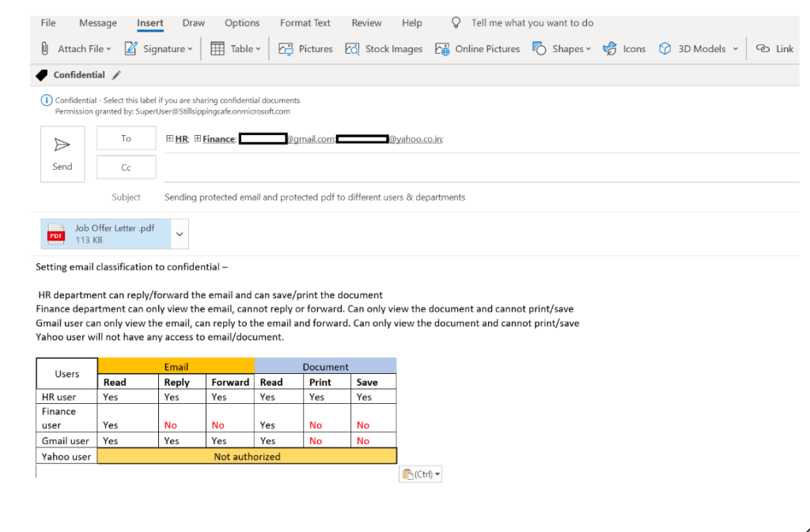The image size is (810, 532).
Task: Click the line 'Setting email classification to confidential'
Action: click(x=132, y=266)
